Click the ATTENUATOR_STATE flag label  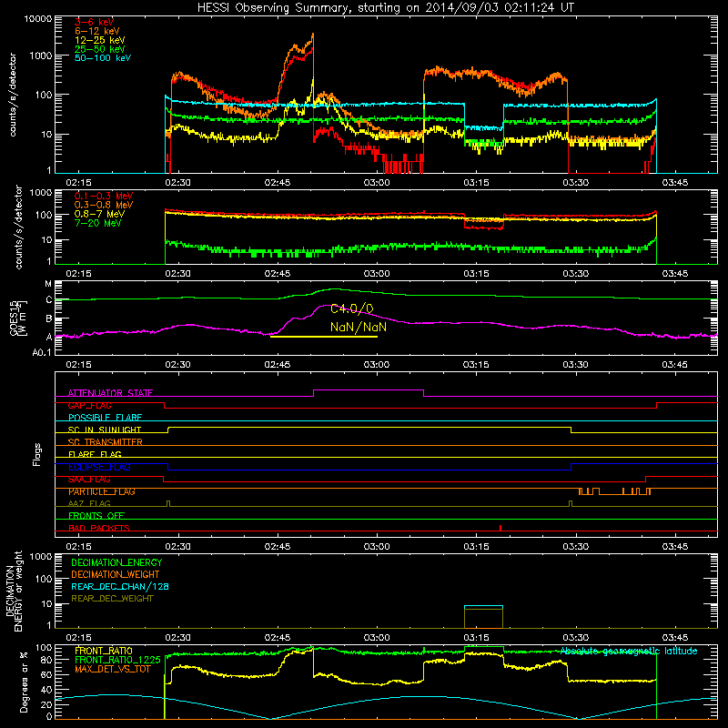pyautogui.click(x=110, y=393)
